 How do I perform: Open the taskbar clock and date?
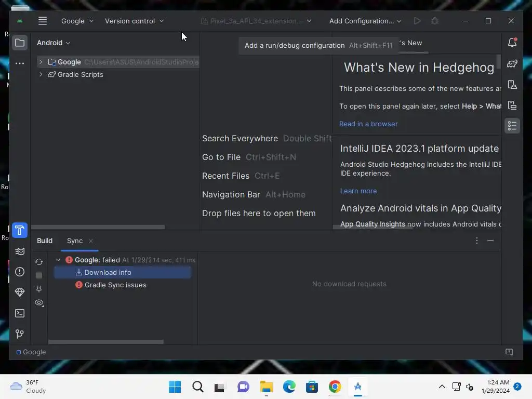coord(495,387)
